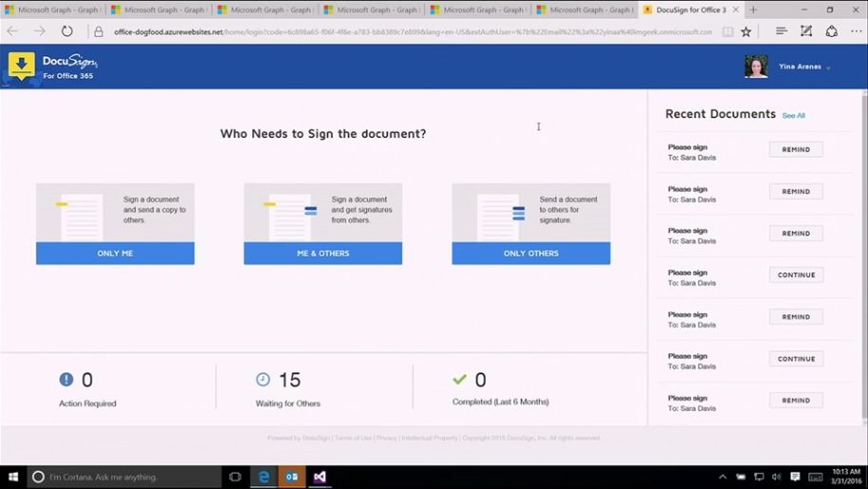Expand the Yina Arenas account dropdown
868x489 pixels.
tap(829, 67)
